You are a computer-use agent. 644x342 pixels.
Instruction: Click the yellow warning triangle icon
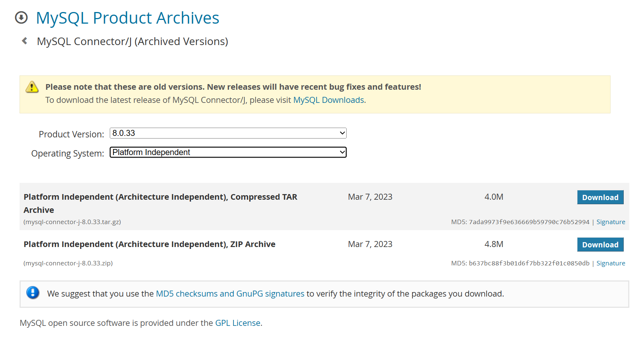[32, 87]
